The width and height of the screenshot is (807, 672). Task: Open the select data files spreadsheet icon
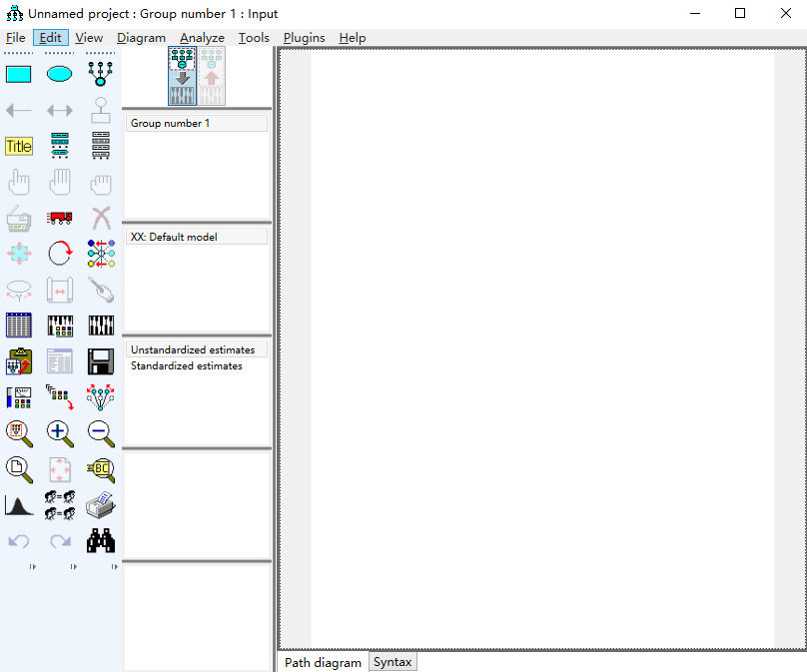point(19,326)
